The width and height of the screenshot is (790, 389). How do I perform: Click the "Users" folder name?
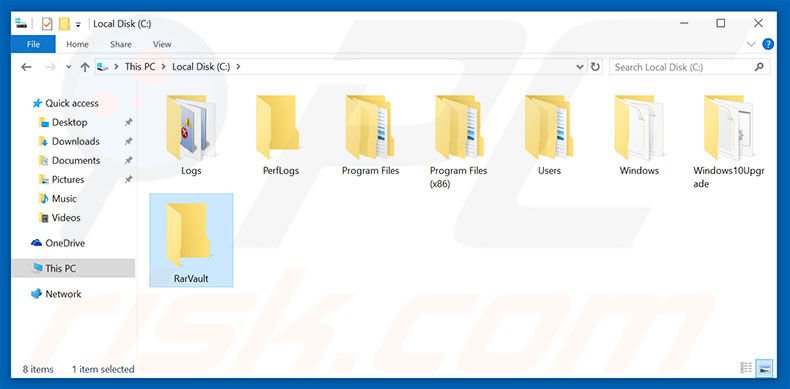click(549, 170)
